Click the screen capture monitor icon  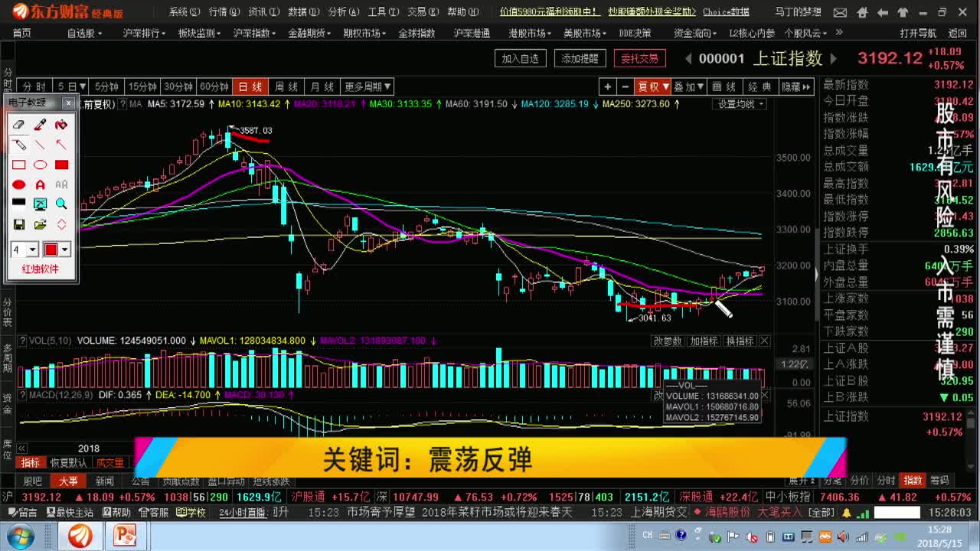point(40,203)
